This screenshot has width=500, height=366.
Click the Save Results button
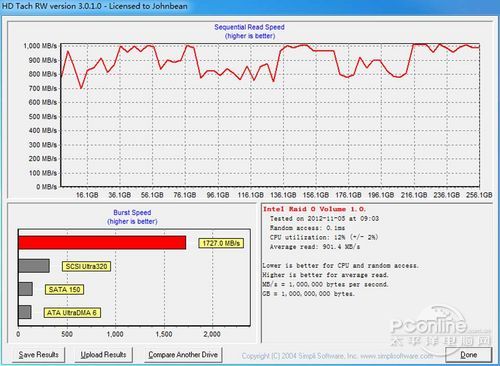(39, 355)
